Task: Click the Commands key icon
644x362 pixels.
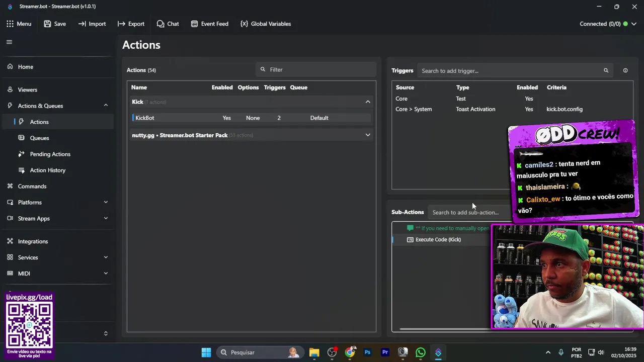Action: (10, 186)
